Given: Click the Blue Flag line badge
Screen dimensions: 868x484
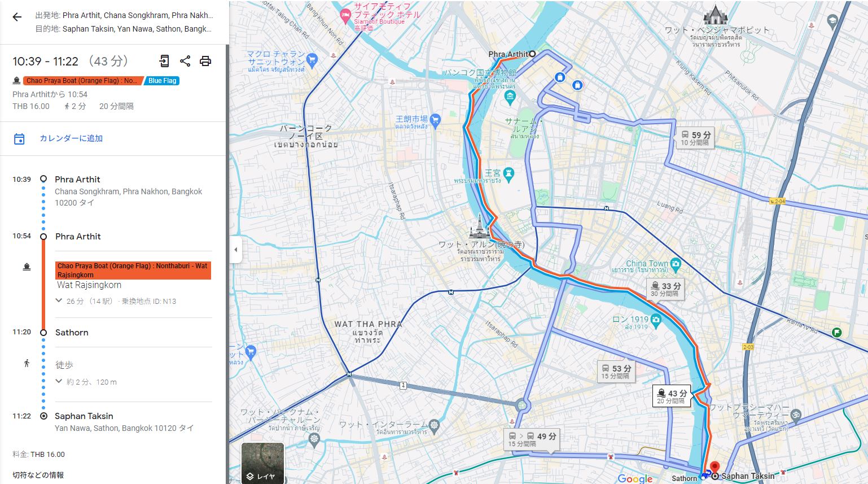Looking at the screenshot, I should click(163, 81).
